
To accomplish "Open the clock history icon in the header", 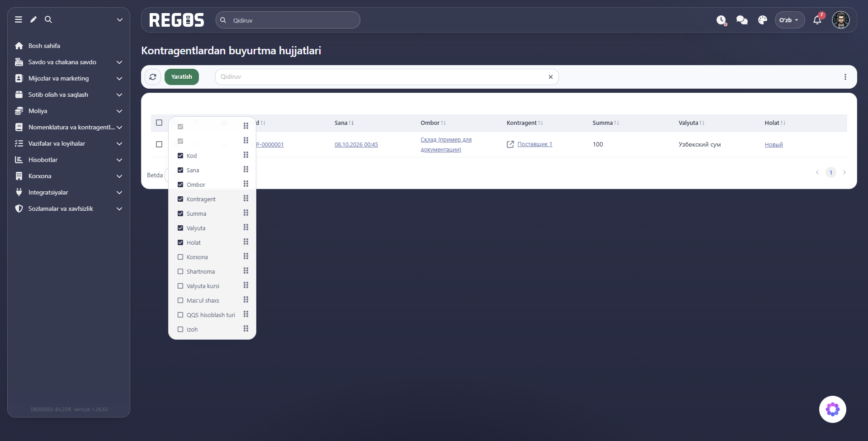I will tap(722, 20).
